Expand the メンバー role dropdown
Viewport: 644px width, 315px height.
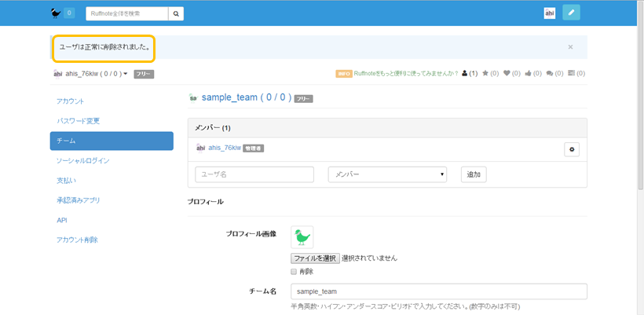click(x=387, y=174)
